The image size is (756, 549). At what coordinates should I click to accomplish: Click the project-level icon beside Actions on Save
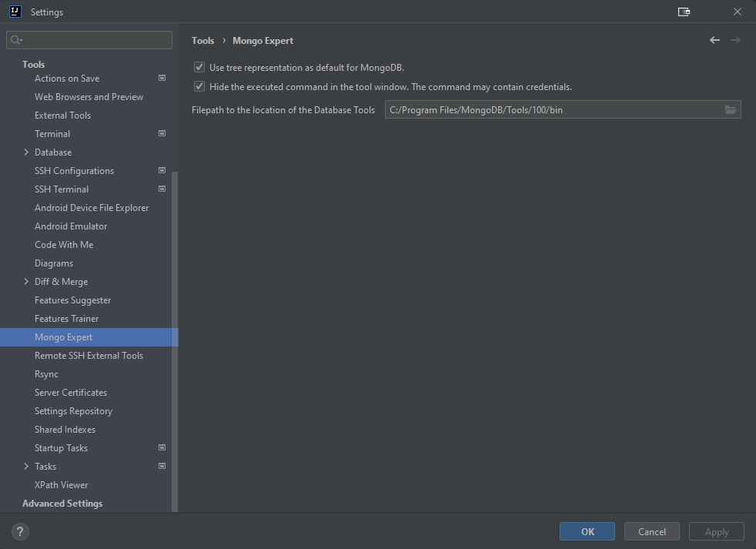pos(162,78)
